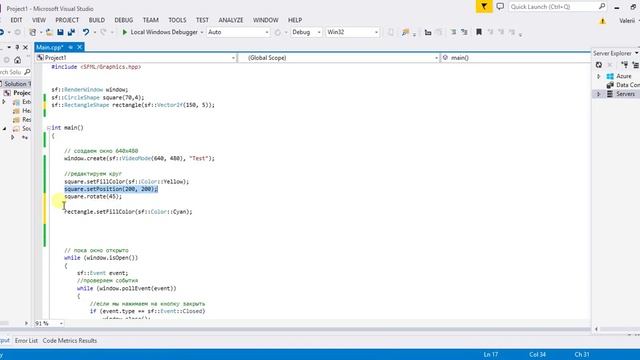The image size is (640, 360).
Task: Open the TOOLS menu
Action: 177,20
